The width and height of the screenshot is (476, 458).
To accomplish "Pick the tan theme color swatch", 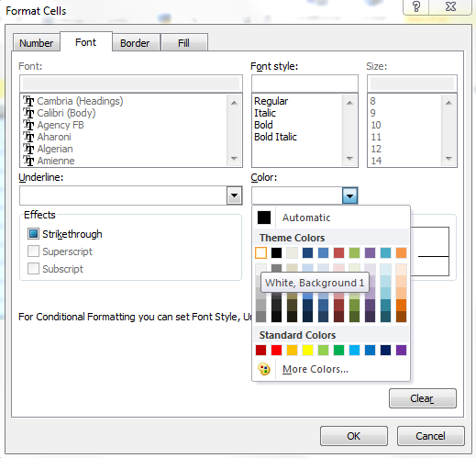I will coord(292,253).
